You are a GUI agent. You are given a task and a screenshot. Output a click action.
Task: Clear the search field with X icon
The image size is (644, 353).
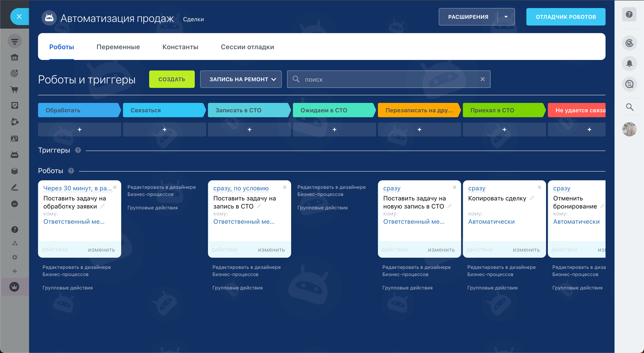[x=483, y=79]
